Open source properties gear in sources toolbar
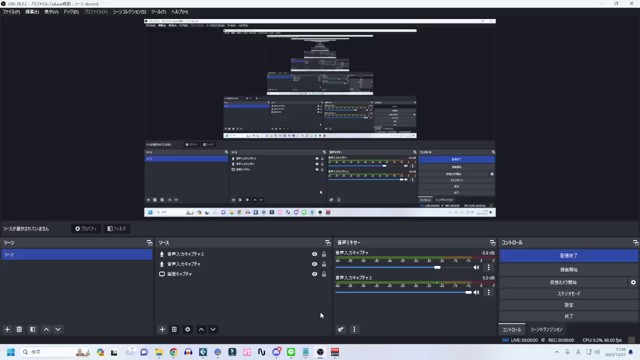This screenshot has height=360, width=640. pos(187,329)
